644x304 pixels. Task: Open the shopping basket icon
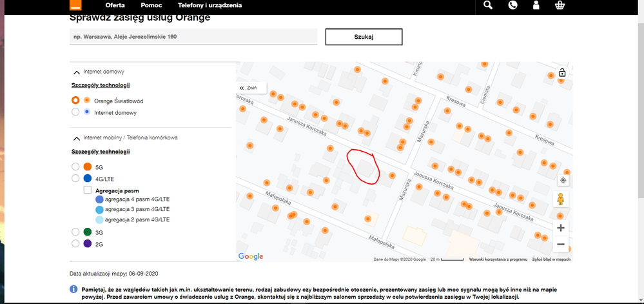(560, 5)
